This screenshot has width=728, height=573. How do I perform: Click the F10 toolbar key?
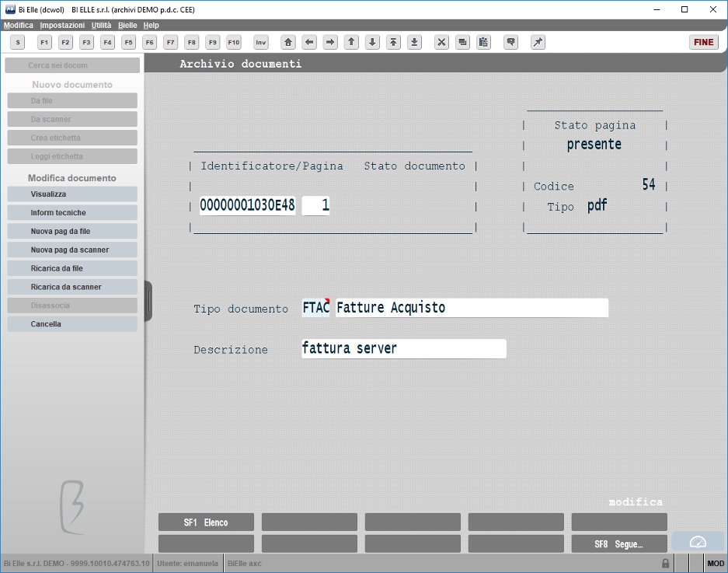click(x=234, y=42)
